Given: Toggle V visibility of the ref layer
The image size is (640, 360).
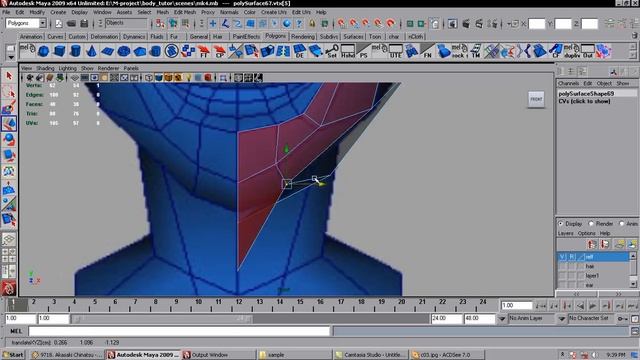Looking at the screenshot, I should 562,257.
